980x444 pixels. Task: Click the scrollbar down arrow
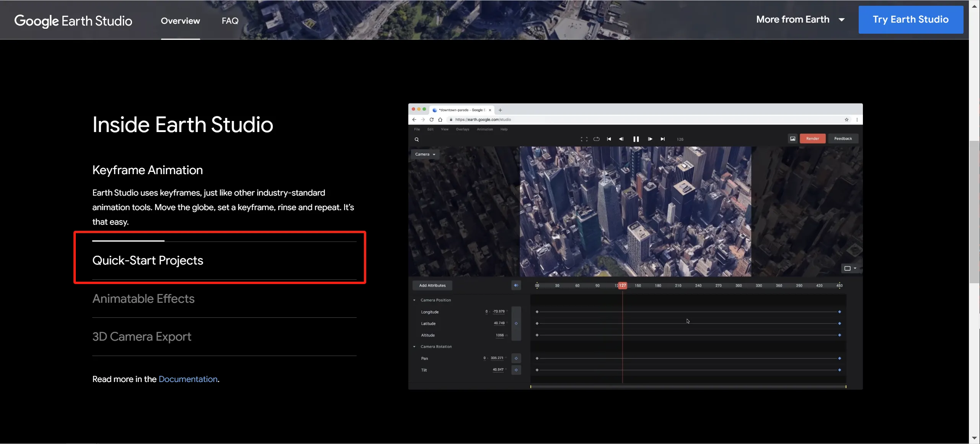coord(974,438)
